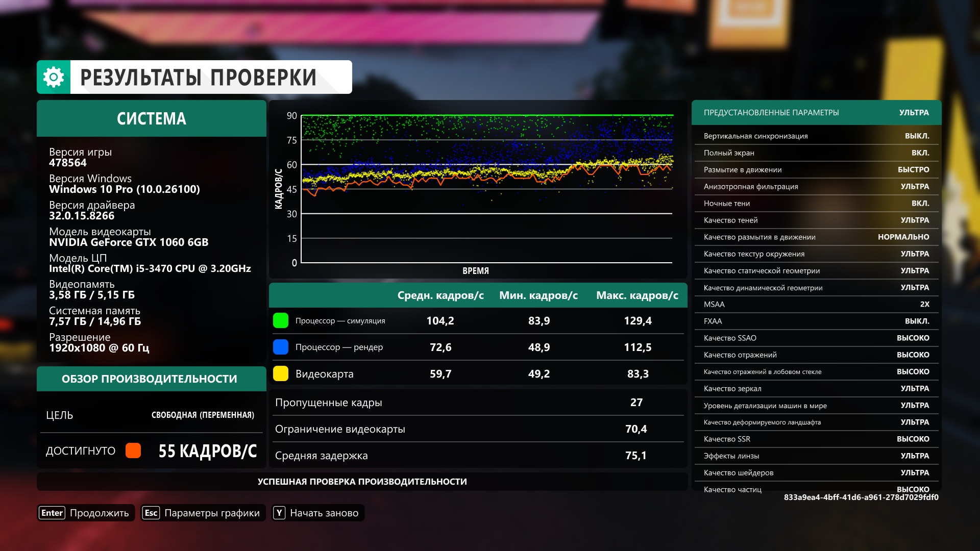Click the 55 кадров/с result value

[x=208, y=451]
